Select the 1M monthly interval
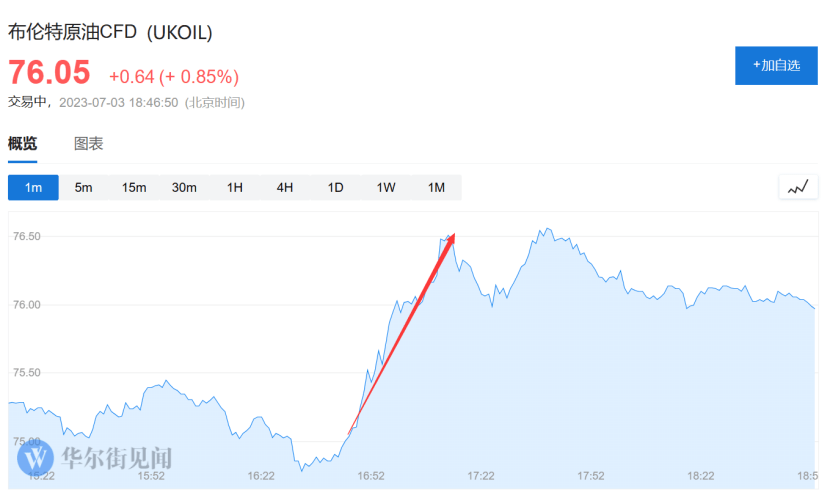The image size is (831, 501). pos(436,187)
